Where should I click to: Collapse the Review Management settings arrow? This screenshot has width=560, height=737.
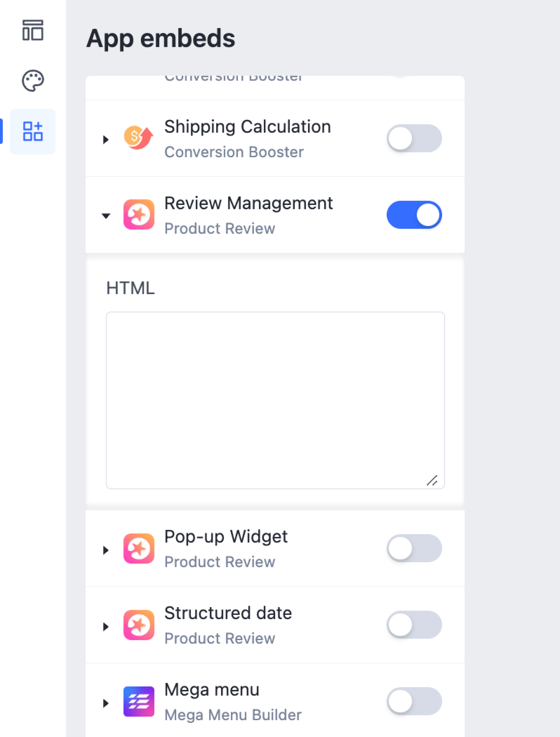pyautogui.click(x=106, y=216)
